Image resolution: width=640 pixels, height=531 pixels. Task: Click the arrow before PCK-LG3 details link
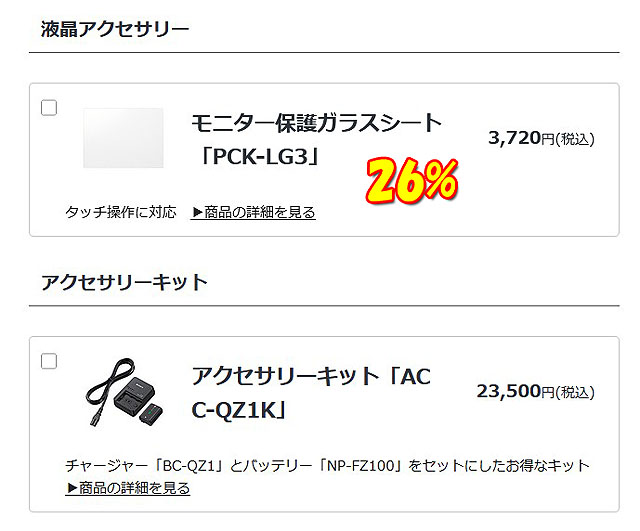(x=197, y=212)
